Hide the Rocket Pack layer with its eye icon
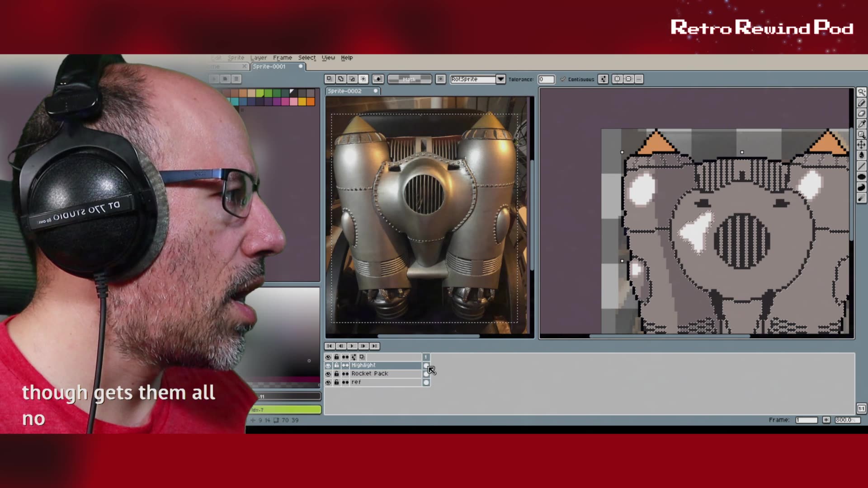 pos(328,374)
